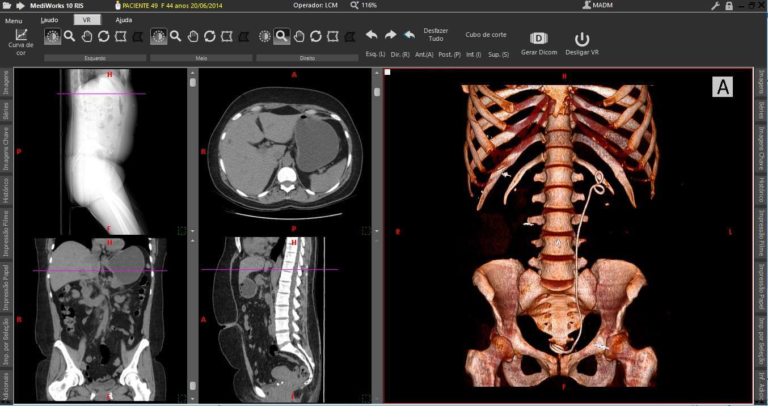
Task: Click the right arrow icon beside MediWorks title
Action: [x=21, y=5]
